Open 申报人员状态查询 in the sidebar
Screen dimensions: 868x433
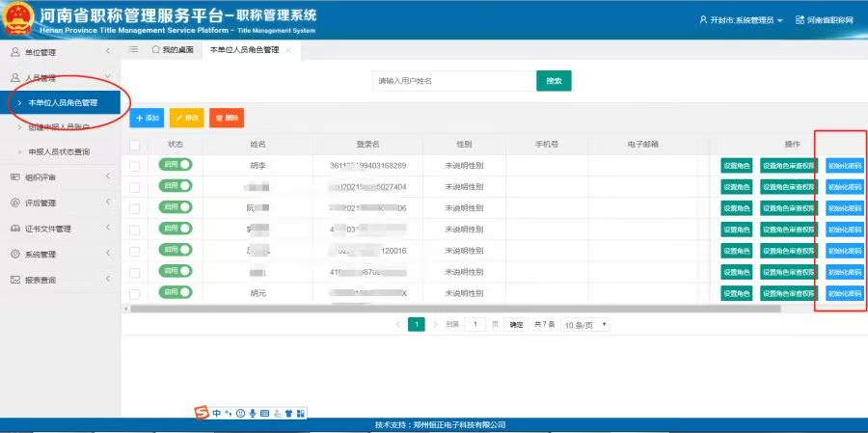pyautogui.click(x=61, y=151)
